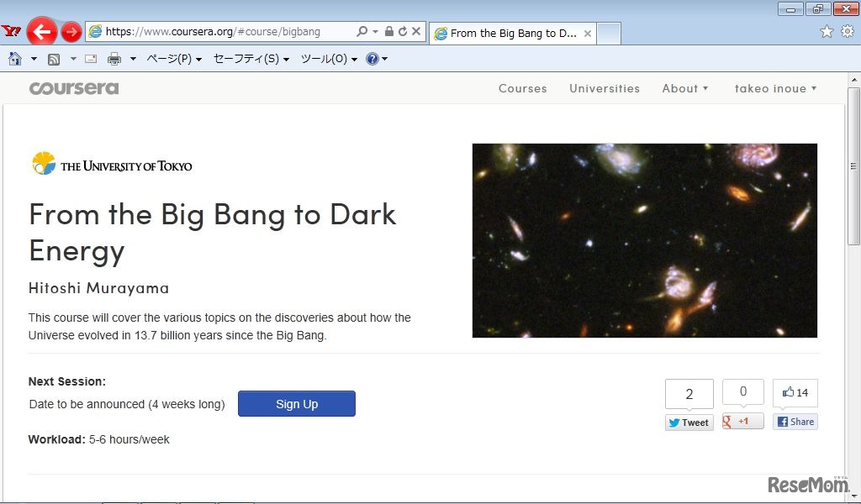Click the RSS feeds icon
Viewport: 861px width, 504px height.
[x=54, y=59]
